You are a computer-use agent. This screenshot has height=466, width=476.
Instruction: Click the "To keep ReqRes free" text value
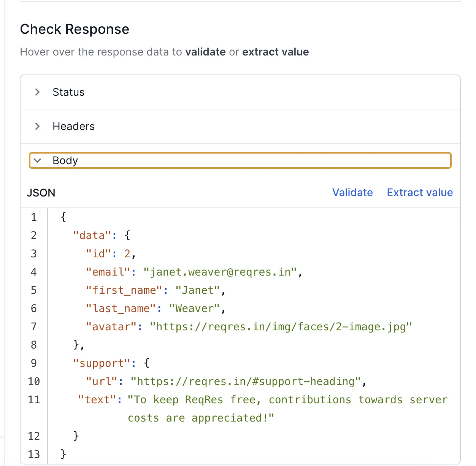click(x=287, y=400)
